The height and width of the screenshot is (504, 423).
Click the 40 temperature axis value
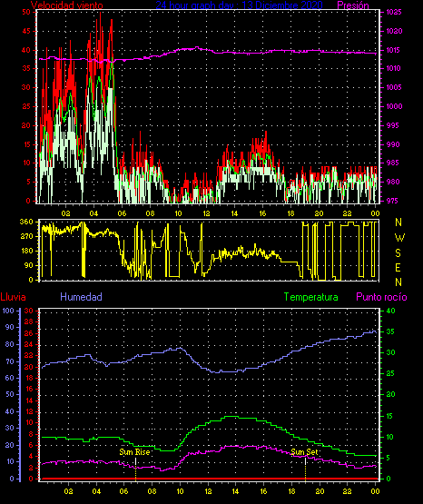click(x=390, y=311)
